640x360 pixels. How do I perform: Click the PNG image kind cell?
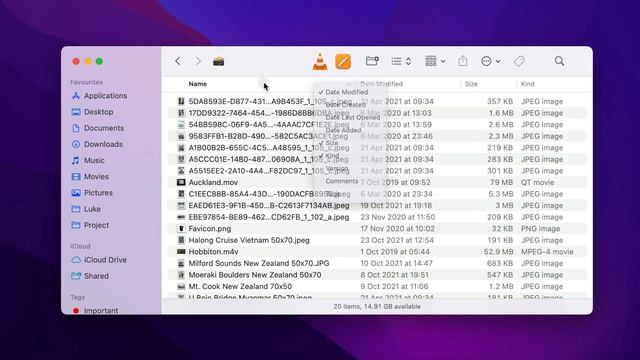click(x=540, y=229)
